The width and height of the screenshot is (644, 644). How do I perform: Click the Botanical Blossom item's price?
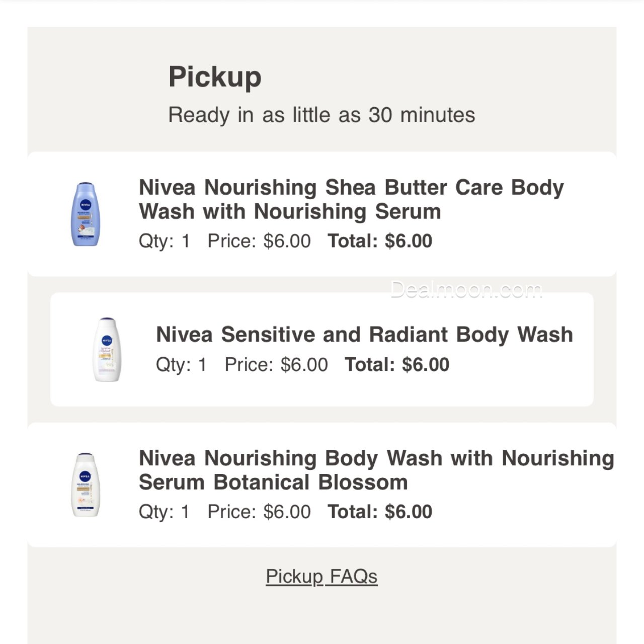coord(259,512)
